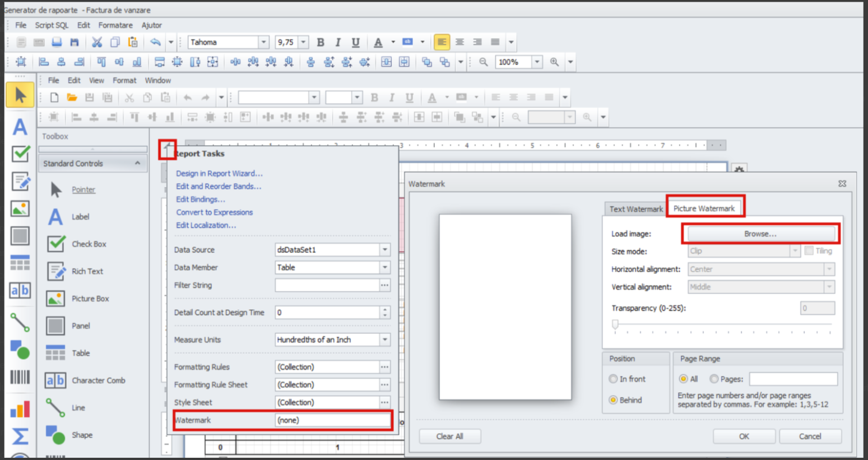868x460 pixels.
Task: Select the Table control in Toolbox
Action: click(80, 353)
